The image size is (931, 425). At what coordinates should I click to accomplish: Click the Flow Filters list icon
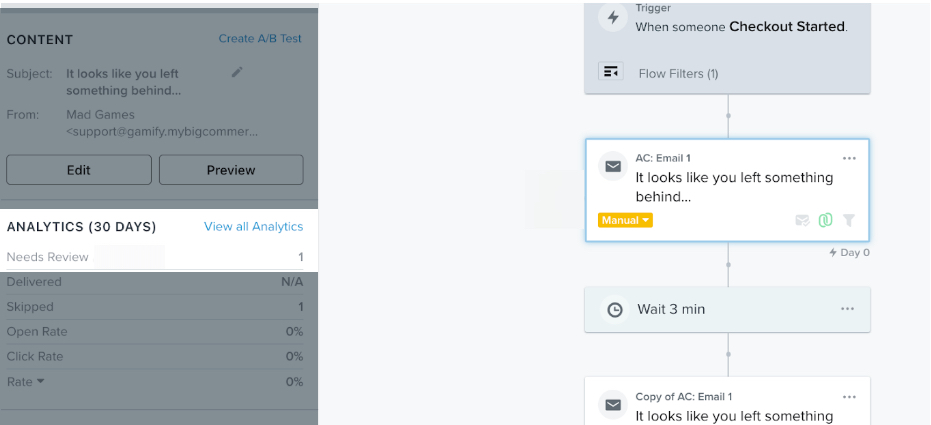(x=610, y=72)
